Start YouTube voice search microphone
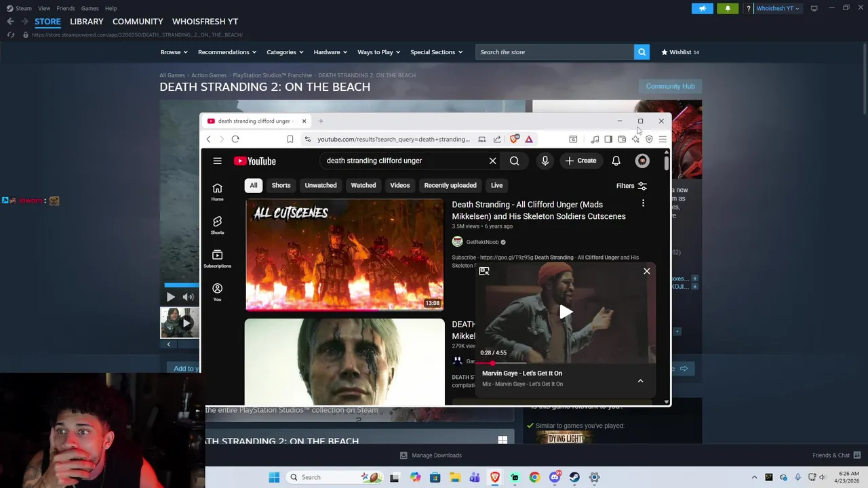This screenshot has width=868, height=488. pos(545,161)
